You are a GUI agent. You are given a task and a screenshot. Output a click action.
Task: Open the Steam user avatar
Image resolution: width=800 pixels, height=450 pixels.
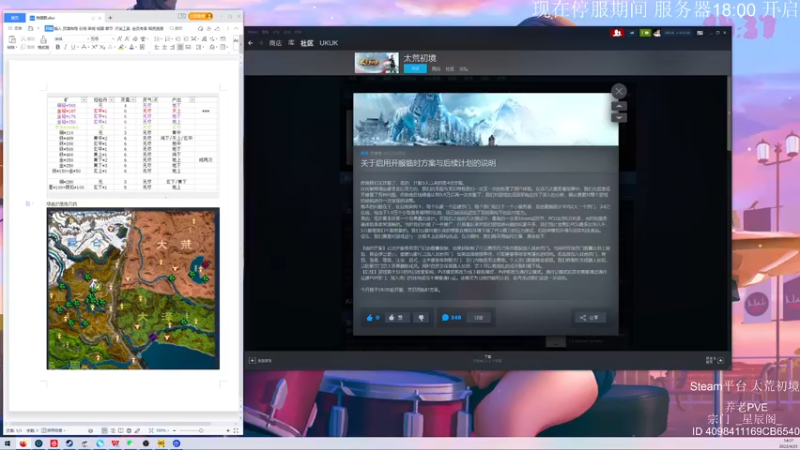[x=657, y=33]
